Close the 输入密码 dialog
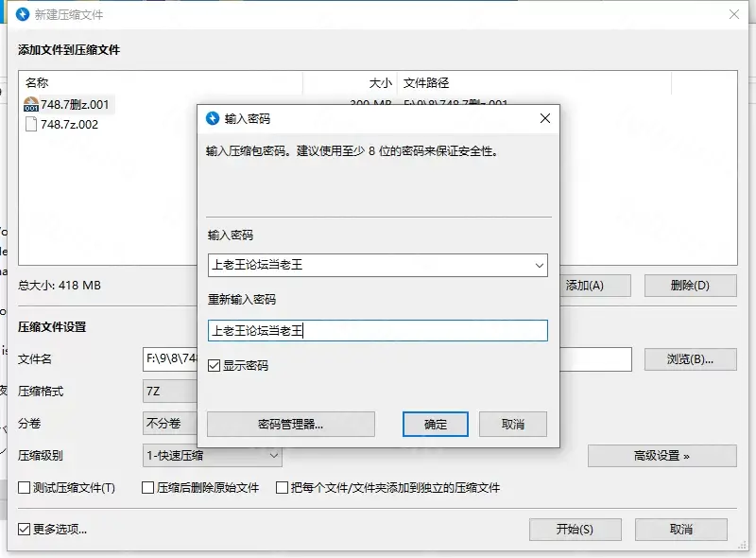Viewport: 756px width, 558px height. 545,118
